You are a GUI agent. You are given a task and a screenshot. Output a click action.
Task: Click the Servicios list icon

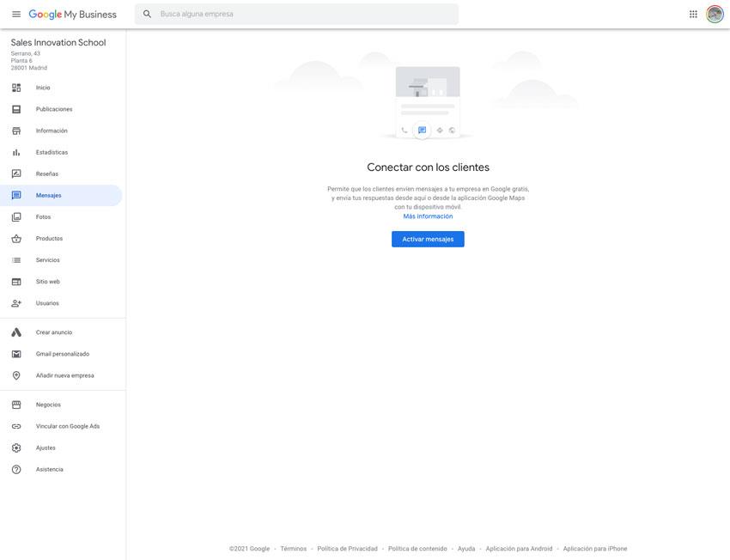point(16,259)
